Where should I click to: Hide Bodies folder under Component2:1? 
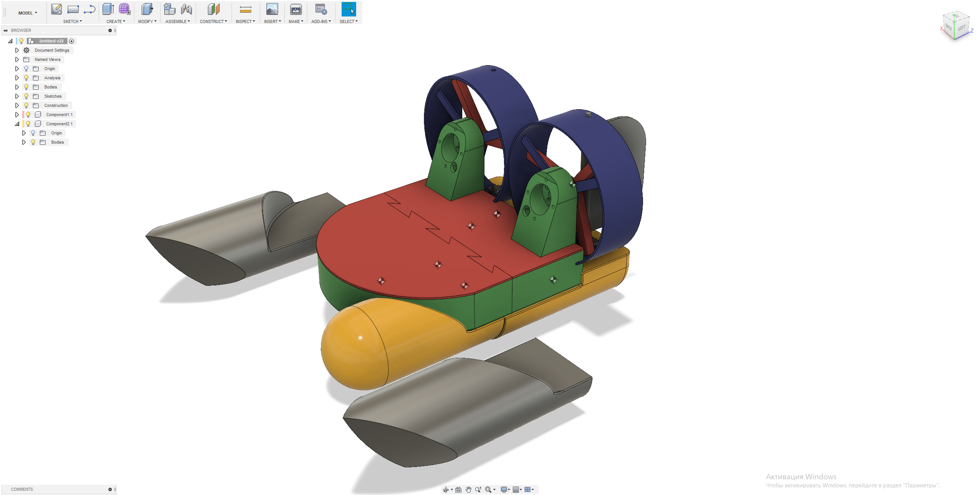pyautogui.click(x=33, y=142)
